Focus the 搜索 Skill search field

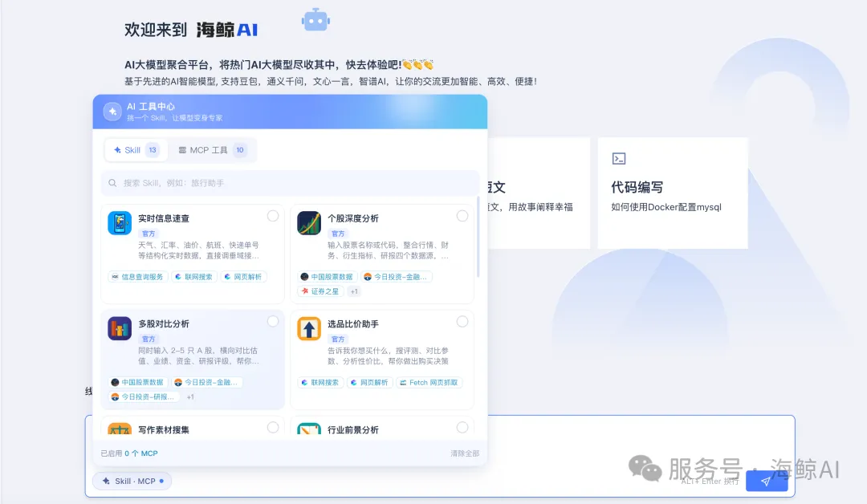tap(291, 183)
